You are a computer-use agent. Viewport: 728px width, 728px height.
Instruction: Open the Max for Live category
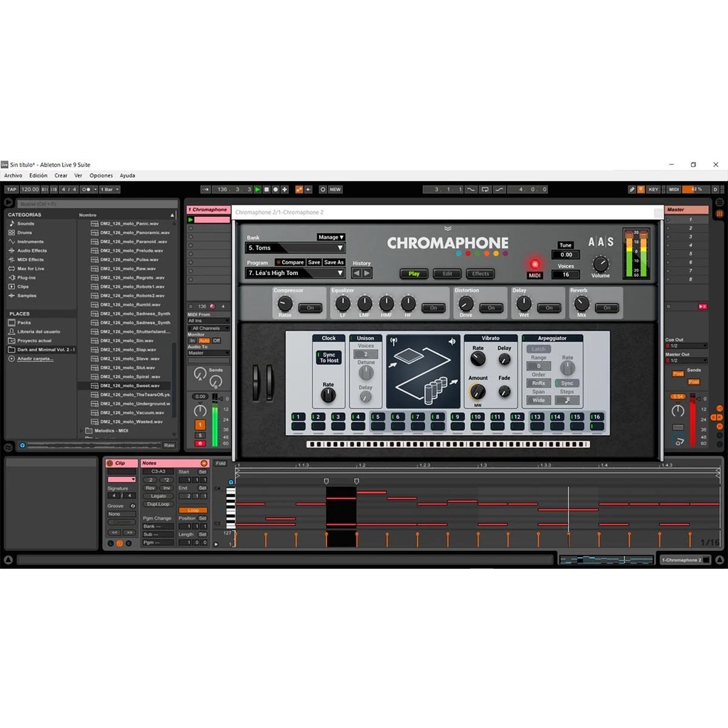pyautogui.click(x=31, y=269)
